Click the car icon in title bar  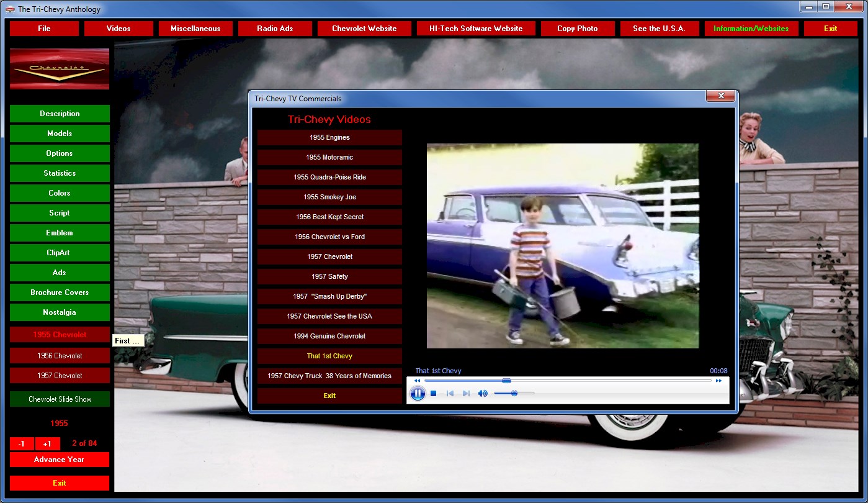click(10, 9)
